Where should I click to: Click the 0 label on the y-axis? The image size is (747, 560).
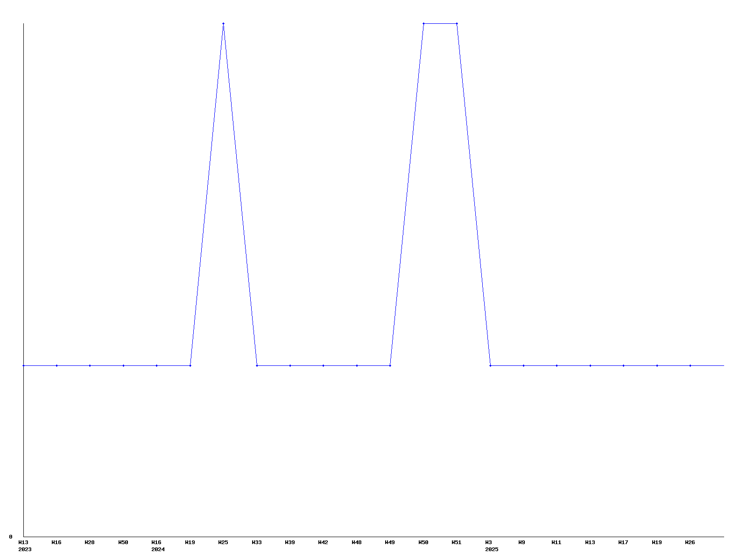click(11, 537)
